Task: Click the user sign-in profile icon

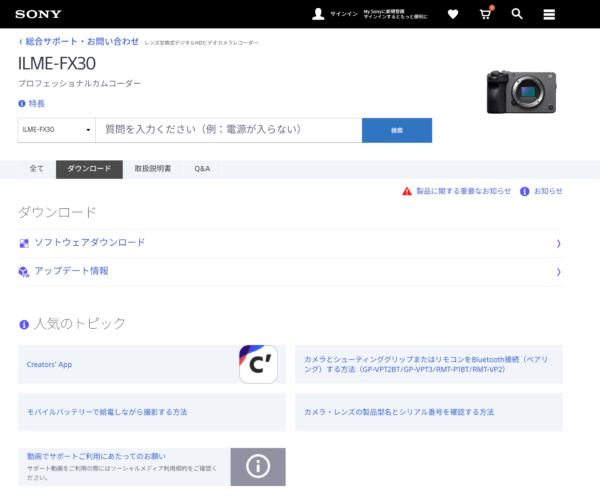Action: [x=318, y=14]
